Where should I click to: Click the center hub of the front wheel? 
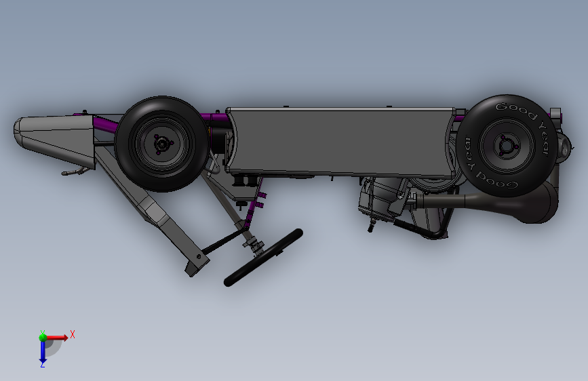pyautogui.click(x=161, y=144)
